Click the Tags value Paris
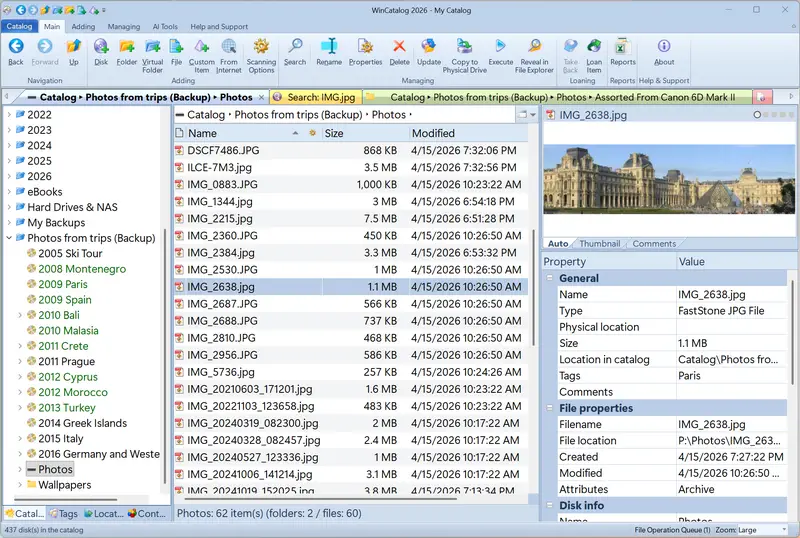The height and width of the screenshot is (538, 800). 689,376
